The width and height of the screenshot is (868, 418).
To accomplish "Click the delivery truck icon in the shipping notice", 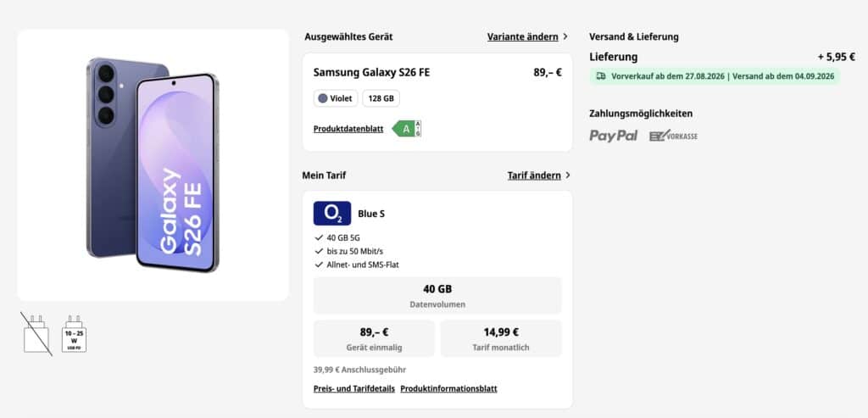I will (601, 76).
